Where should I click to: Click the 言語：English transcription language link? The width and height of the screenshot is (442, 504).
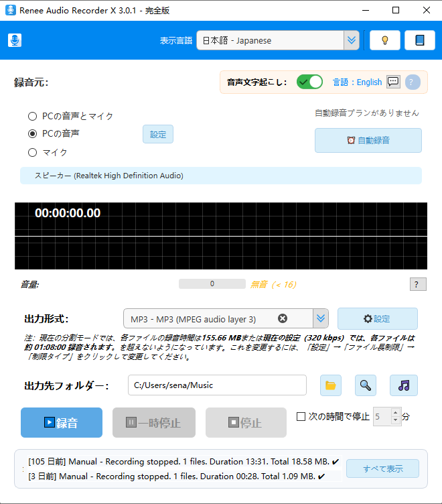pyautogui.click(x=357, y=82)
